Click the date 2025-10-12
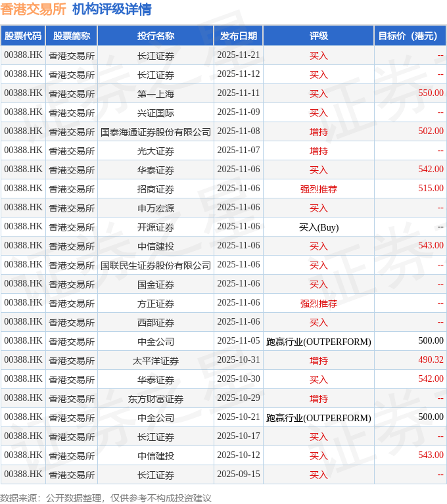The height and width of the screenshot is (504, 447). 239,455
